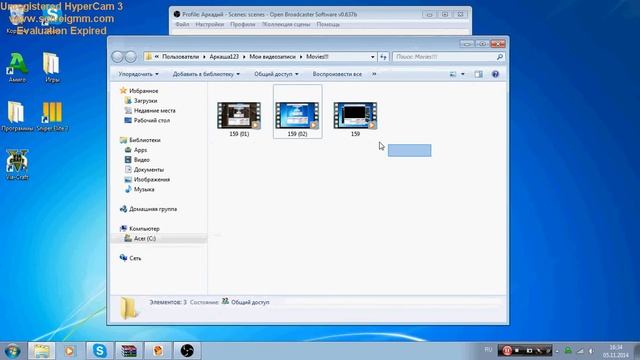Screen dimensions: 640x360
Task: Toggle the preview pane button
Action: pos(478,74)
